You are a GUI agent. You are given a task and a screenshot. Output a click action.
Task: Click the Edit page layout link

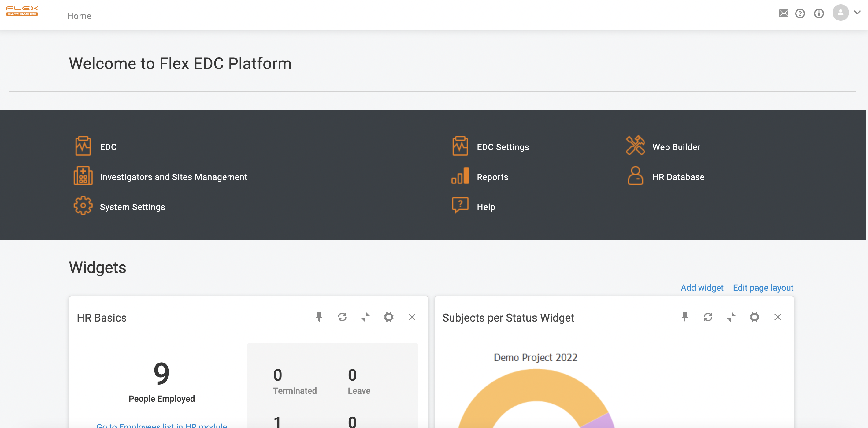pyautogui.click(x=763, y=288)
